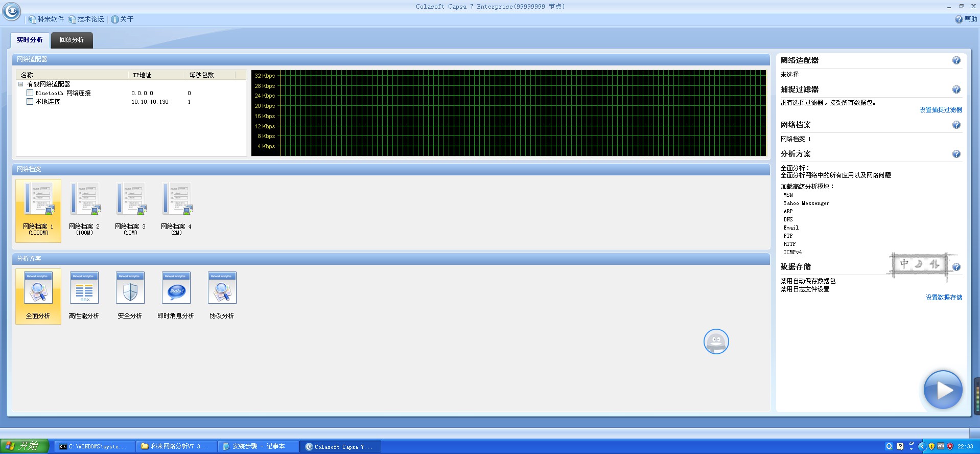The image size is (980, 454).
Task: Click the blue Q tray icon
Action: 889,446
